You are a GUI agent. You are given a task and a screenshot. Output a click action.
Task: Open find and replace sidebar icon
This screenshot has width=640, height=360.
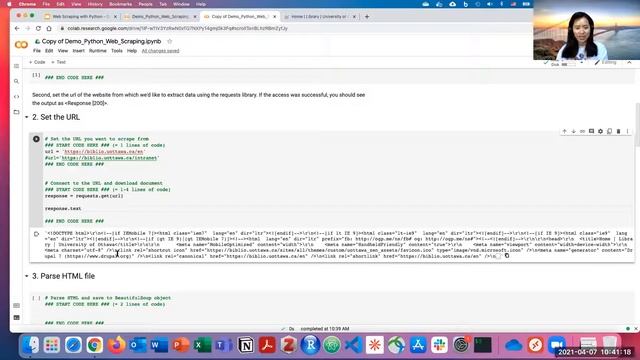coord(16,81)
